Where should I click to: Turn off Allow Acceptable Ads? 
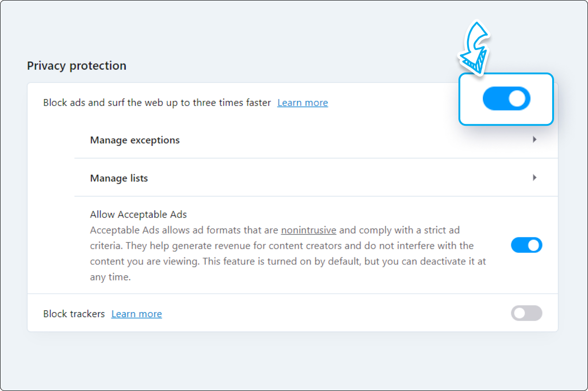pos(526,245)
